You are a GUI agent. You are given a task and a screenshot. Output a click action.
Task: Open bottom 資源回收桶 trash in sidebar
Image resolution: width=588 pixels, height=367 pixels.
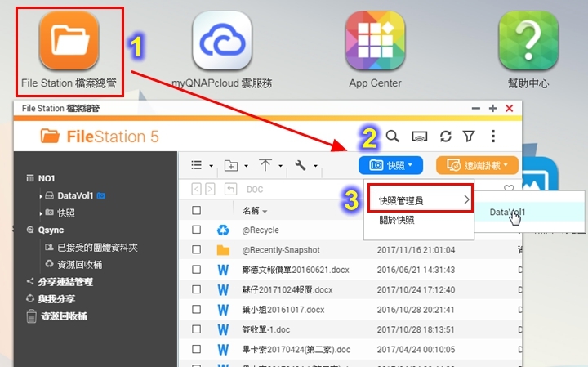tap(64, 316)
